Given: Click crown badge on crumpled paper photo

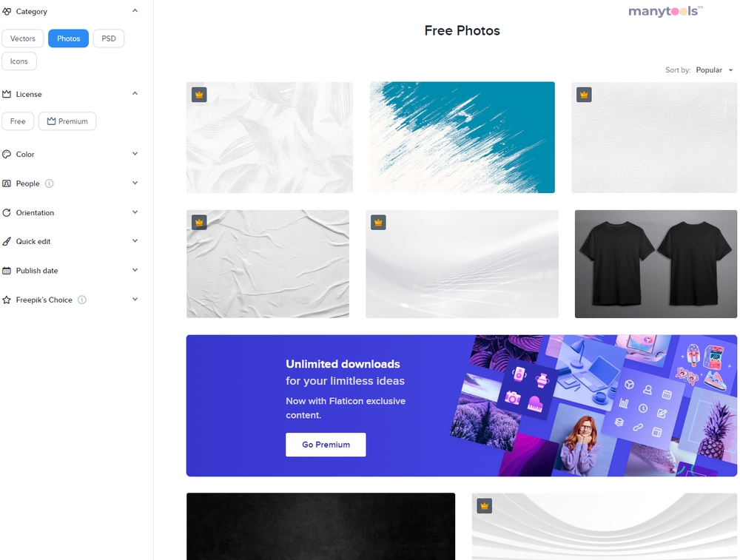Looking at the screenshot, I should (x=199, y=222).
